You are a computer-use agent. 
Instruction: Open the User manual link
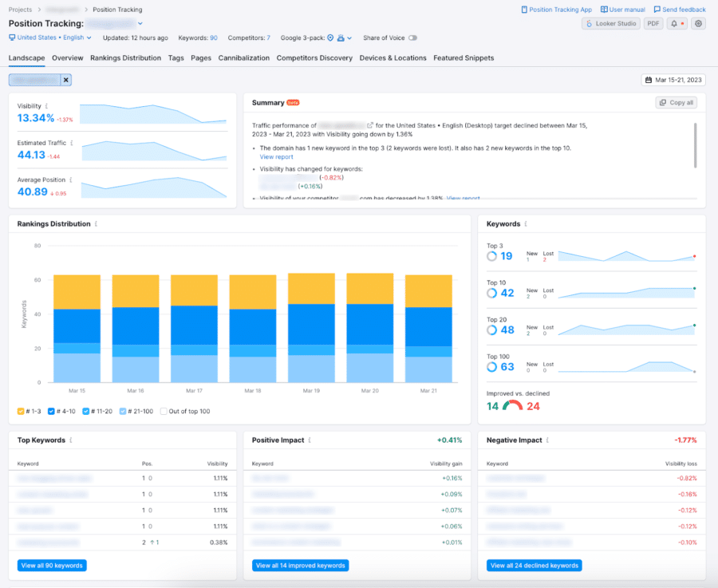623,10
